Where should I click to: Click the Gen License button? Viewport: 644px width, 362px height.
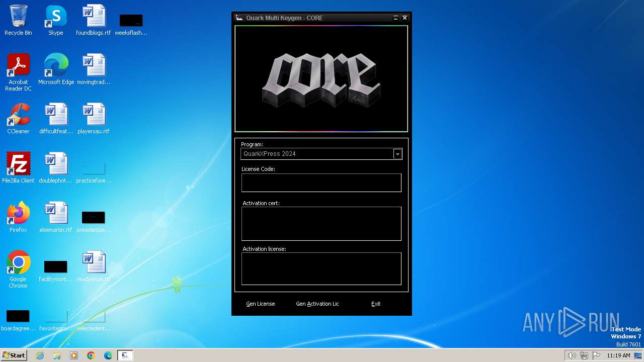pyautogui.click(x=260, y=304)
